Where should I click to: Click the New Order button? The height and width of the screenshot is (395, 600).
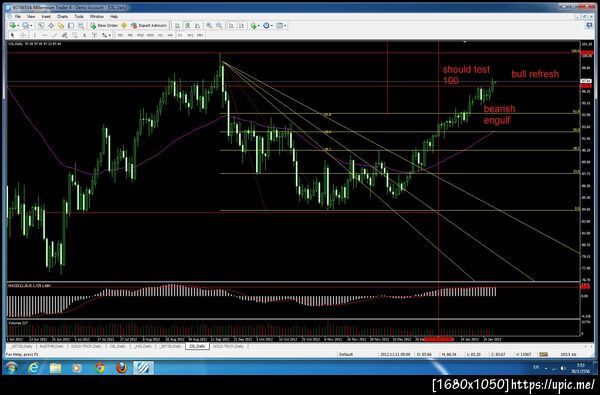pos(104,26)
